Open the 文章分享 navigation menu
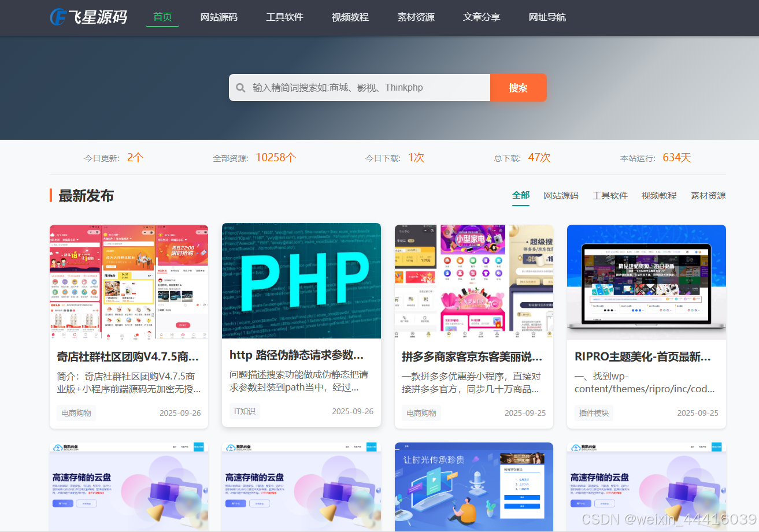The width and height of the screenshot is (759, 532). pos(482,17)
